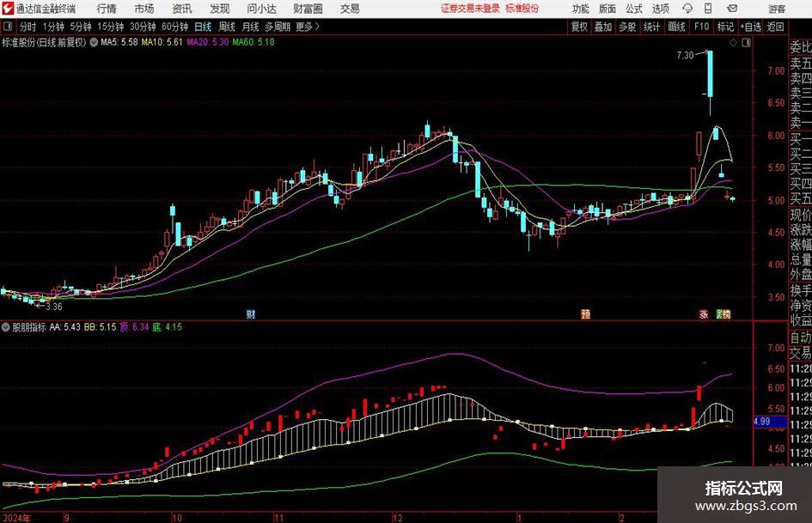This screenshot has width=812, height=523.
Task: Click the 标准股份(日线,前复权) chart title
Action: (44, 42)
